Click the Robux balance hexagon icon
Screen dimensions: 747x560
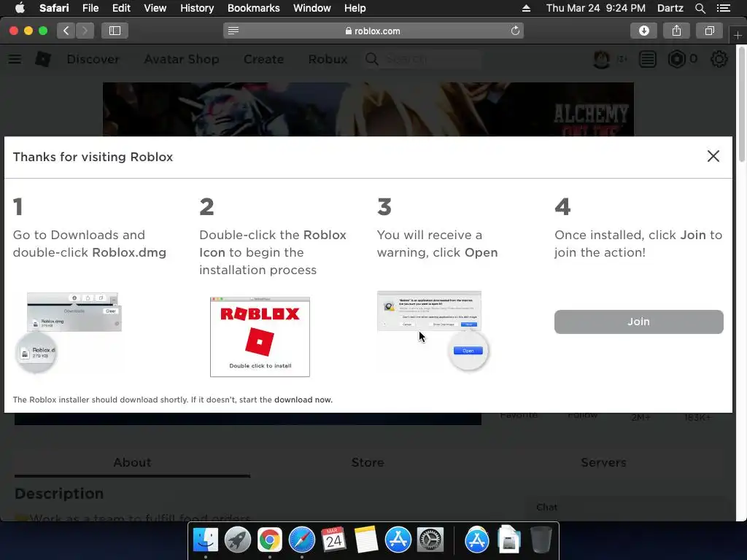676,59
